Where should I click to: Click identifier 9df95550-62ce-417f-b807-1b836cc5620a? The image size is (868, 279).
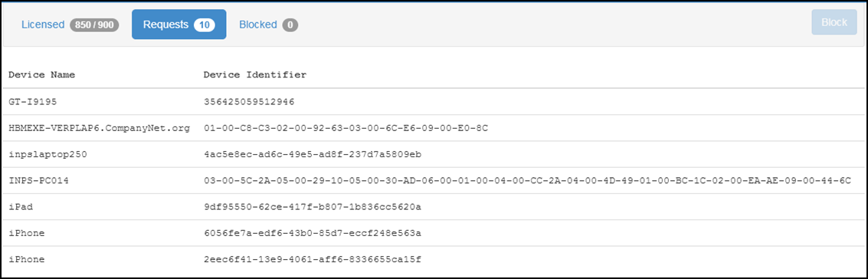pos(313,206)
